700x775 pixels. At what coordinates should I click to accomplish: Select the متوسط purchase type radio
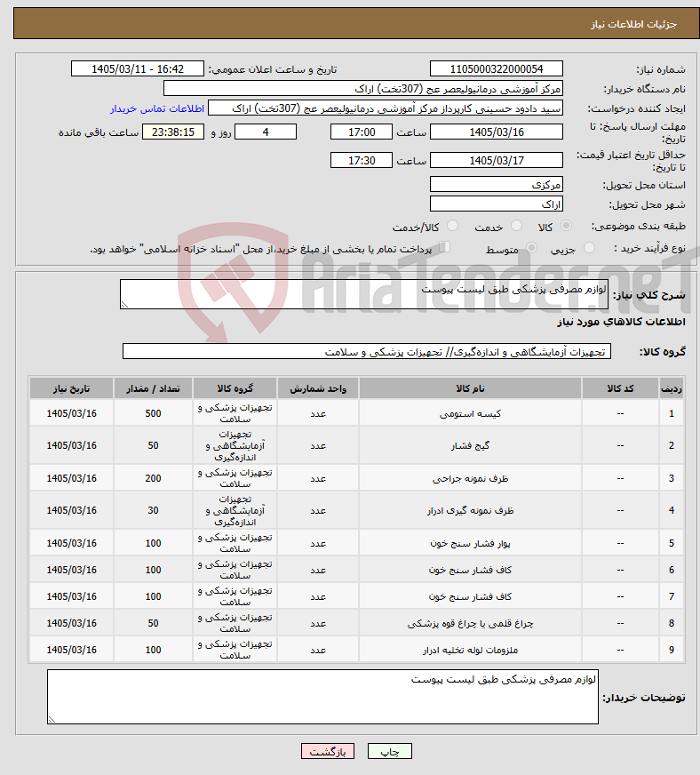(531, 248)
